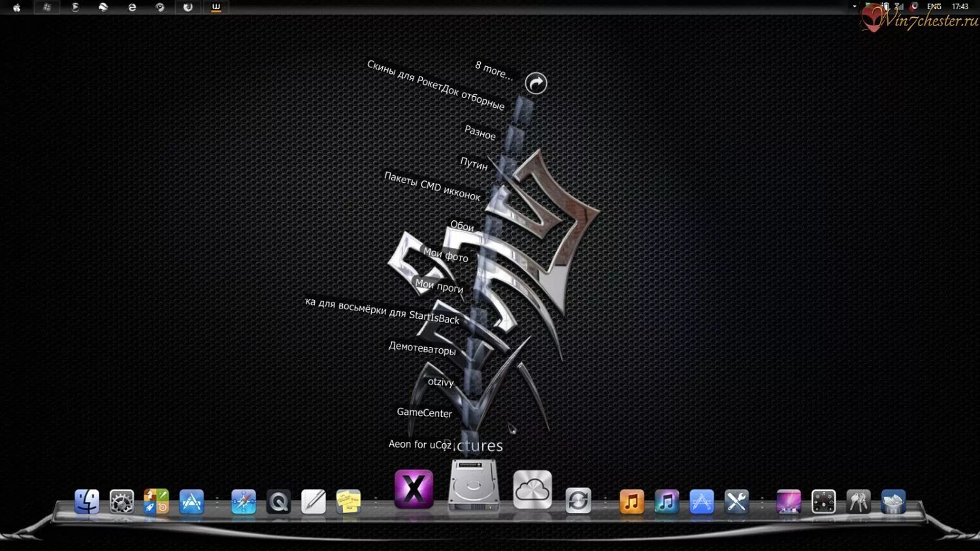Click the Windows start logo in top bar
980x551 pixels.
(47, 7)
